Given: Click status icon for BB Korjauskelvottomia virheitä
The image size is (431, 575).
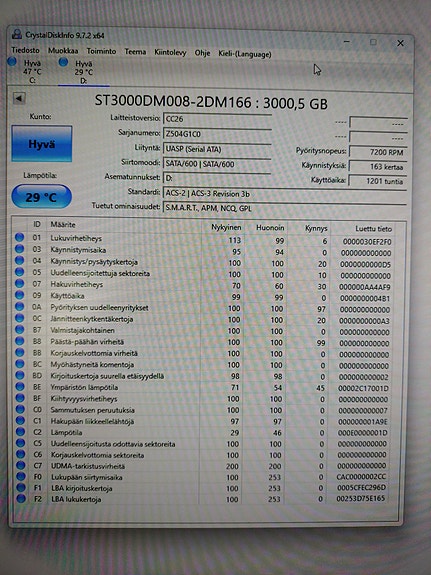Looking at the screenshot, I should click(x=19, y=352).
